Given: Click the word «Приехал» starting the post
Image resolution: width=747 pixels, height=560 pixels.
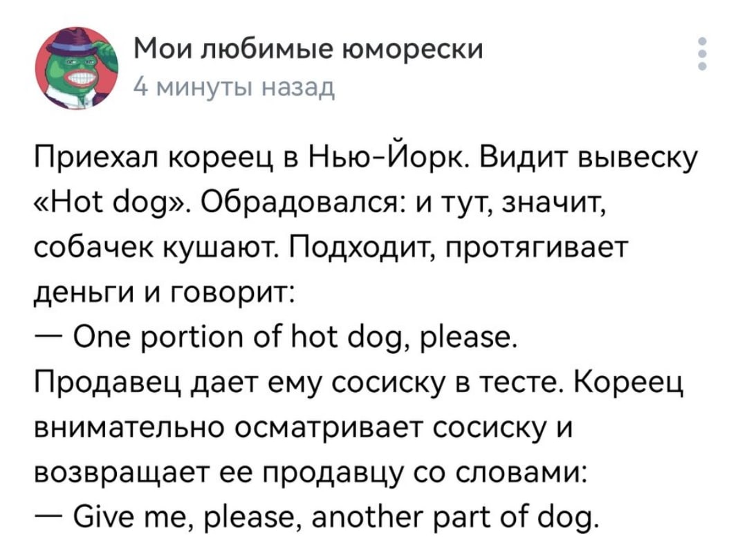Looking at the screenshot, I should [99, 158].
